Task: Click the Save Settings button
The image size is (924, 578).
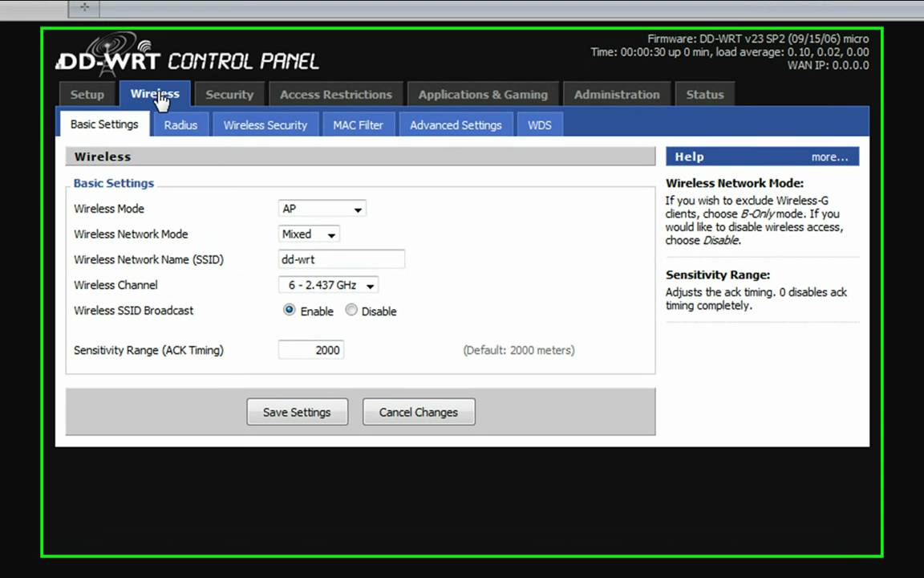Action: click(x=297, y=413)
